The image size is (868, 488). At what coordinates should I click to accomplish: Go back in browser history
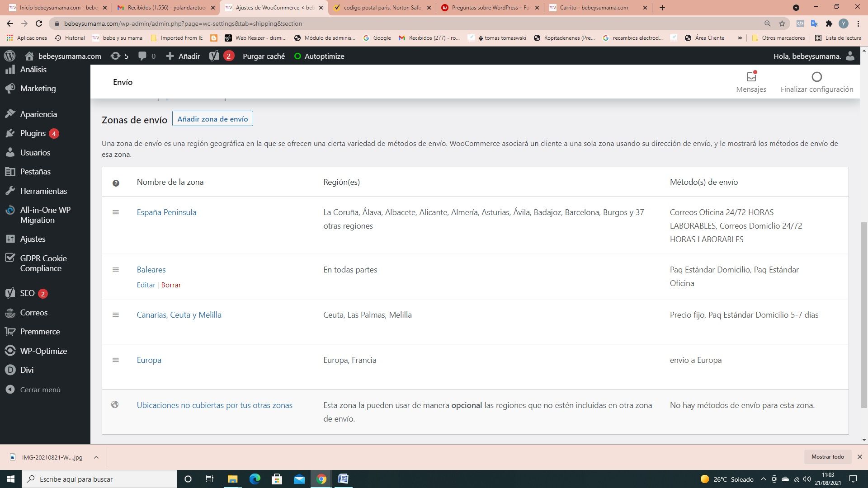(10, 23)
